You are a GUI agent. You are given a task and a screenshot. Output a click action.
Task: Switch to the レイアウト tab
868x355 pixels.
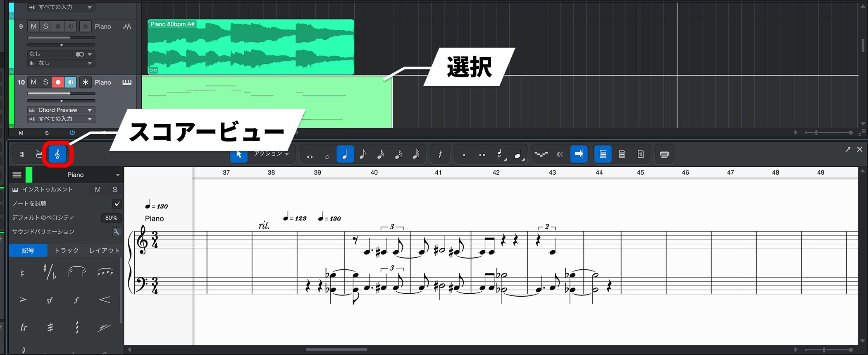point(104,250)
